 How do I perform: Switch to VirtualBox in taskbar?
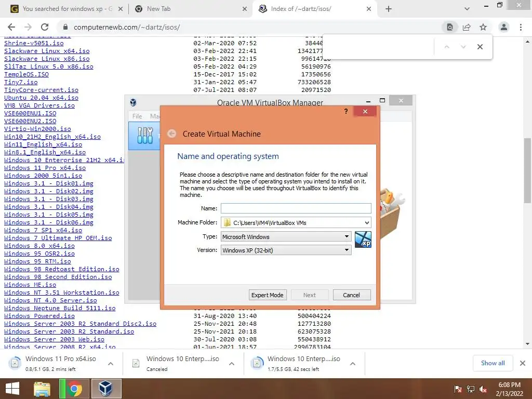coord(106,389)
